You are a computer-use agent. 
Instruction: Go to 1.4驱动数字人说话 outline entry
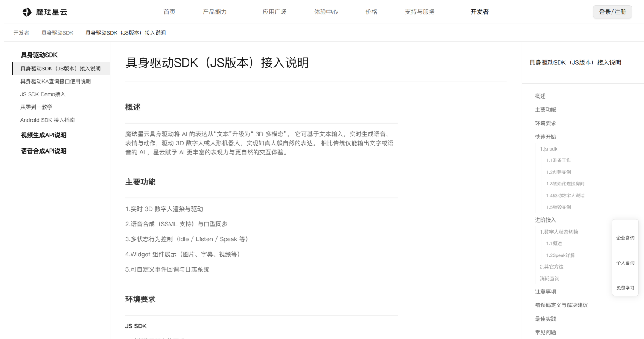[x=565, y=196]
